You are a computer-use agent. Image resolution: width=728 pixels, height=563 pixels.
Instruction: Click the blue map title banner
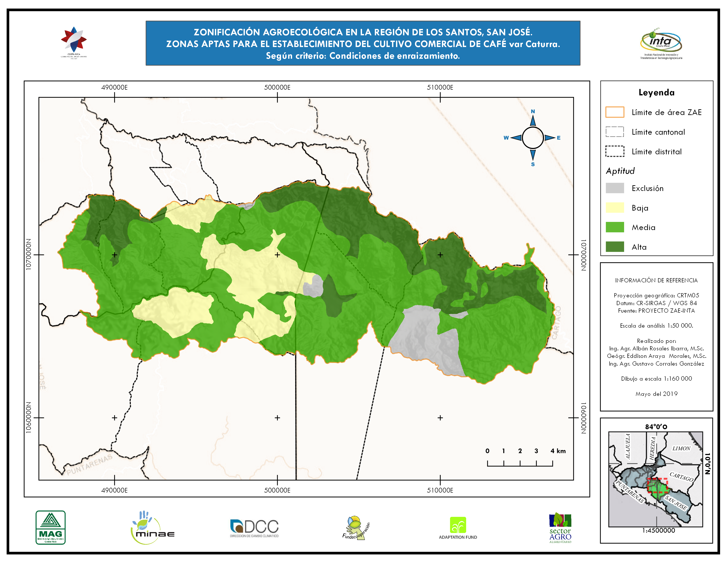click(x=363, y=43)
